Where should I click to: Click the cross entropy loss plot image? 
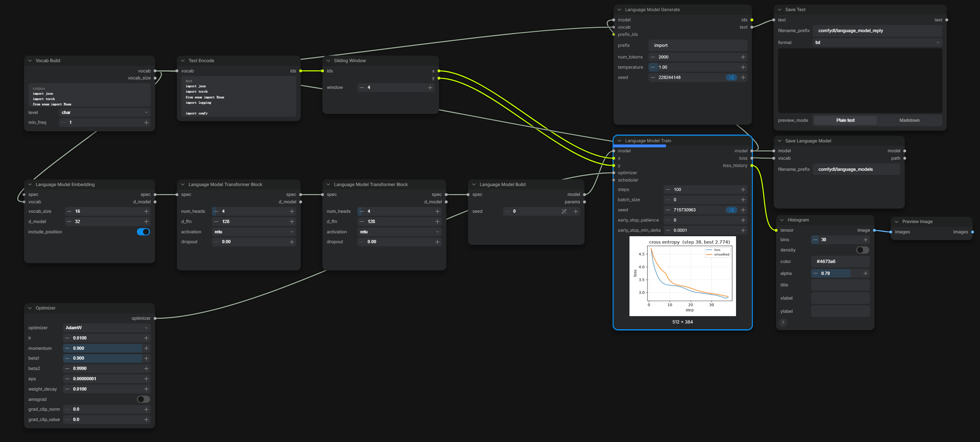click(x=683, y=276)
